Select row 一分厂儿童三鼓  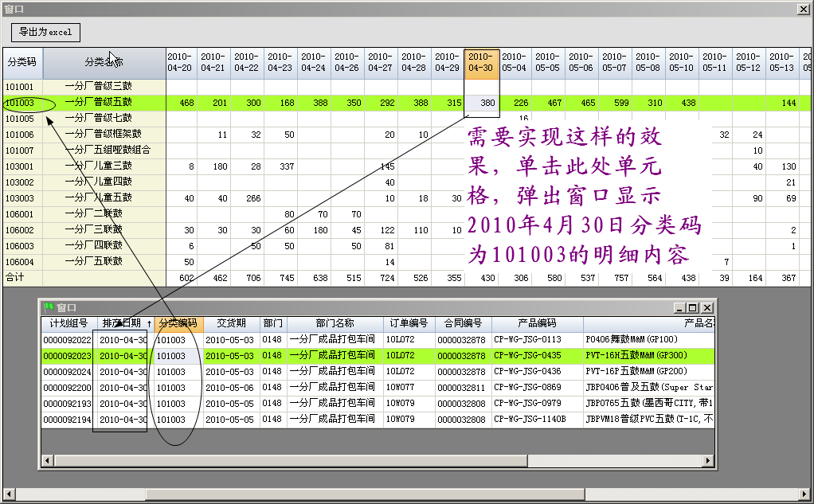(x=98, y=166)
